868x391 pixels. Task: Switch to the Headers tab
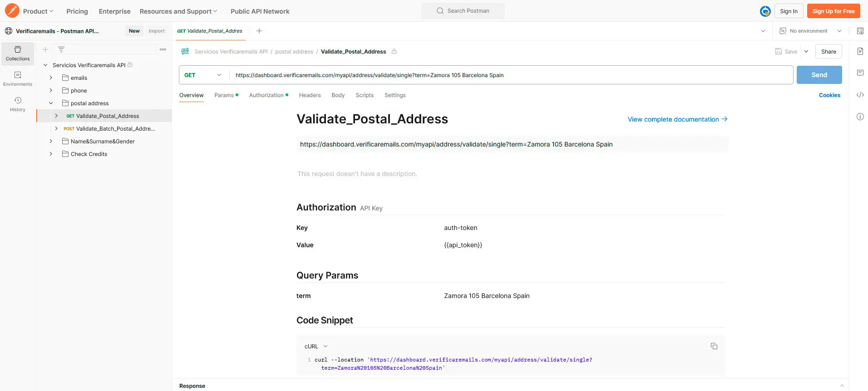310,95
